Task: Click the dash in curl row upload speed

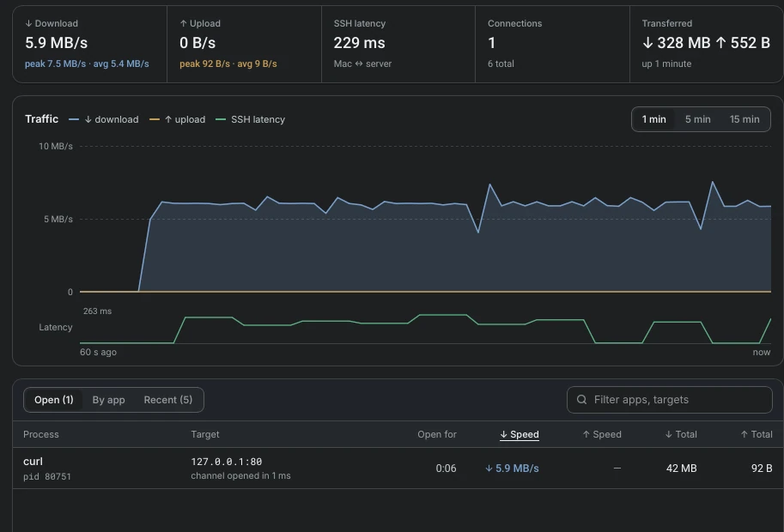Action: (617, 469)
